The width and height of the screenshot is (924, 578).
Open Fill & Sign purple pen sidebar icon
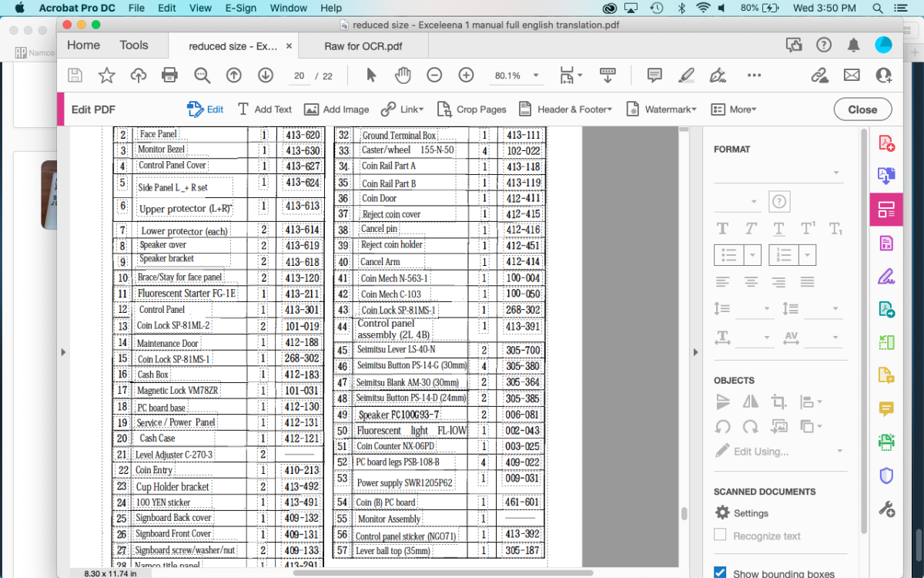(885, 276)
